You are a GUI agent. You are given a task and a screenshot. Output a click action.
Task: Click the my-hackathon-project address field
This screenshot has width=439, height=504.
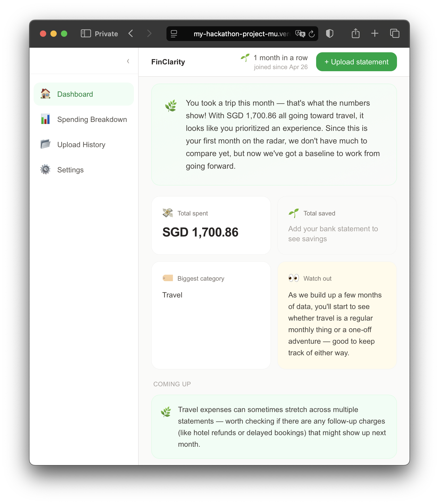pos(242,34)
